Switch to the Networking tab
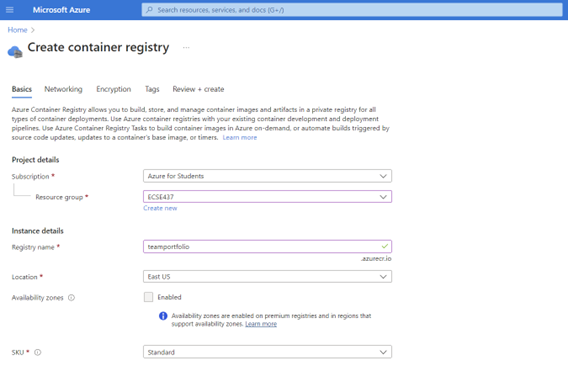 (x=63, y=89)
